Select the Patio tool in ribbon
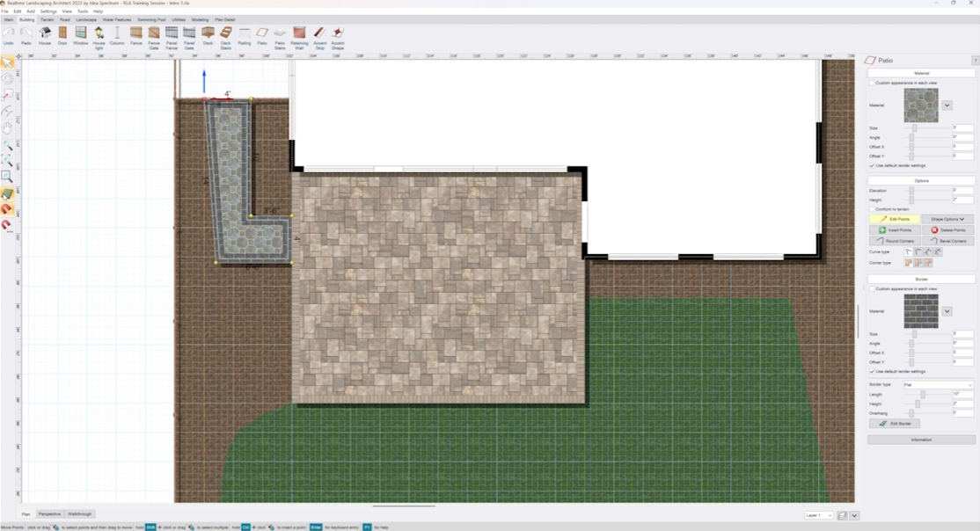The height and width of the screenshot is (531, 980). [262, 36]
